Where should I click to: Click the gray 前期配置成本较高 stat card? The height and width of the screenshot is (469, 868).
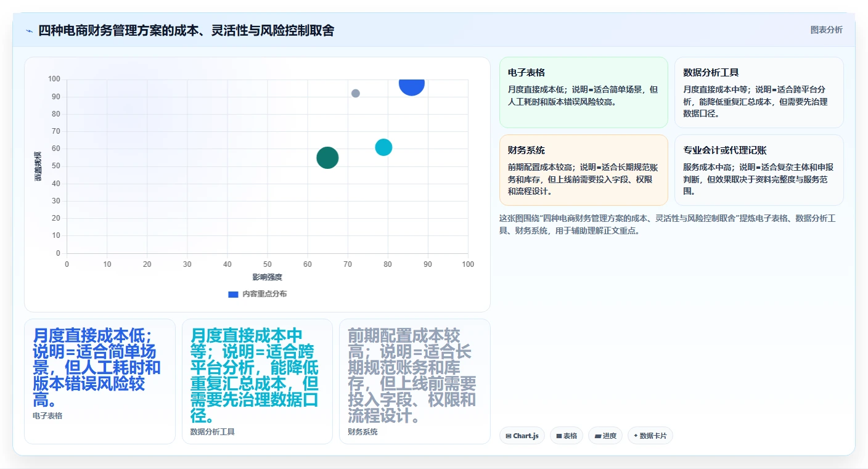click(x=415, y=381)
